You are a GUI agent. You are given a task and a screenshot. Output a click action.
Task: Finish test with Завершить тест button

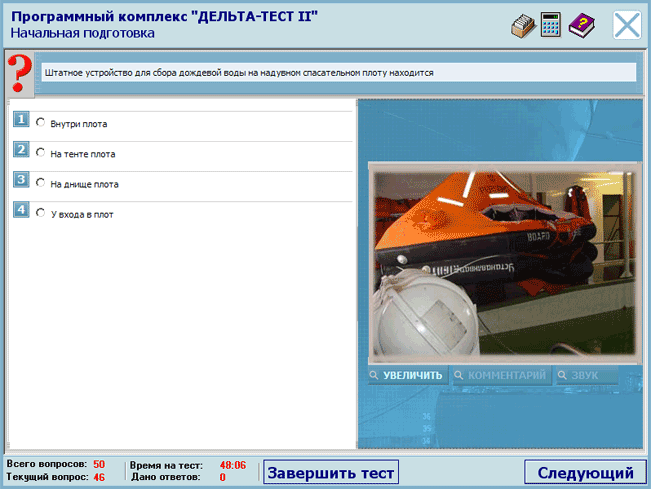click(x=331, y=472)
